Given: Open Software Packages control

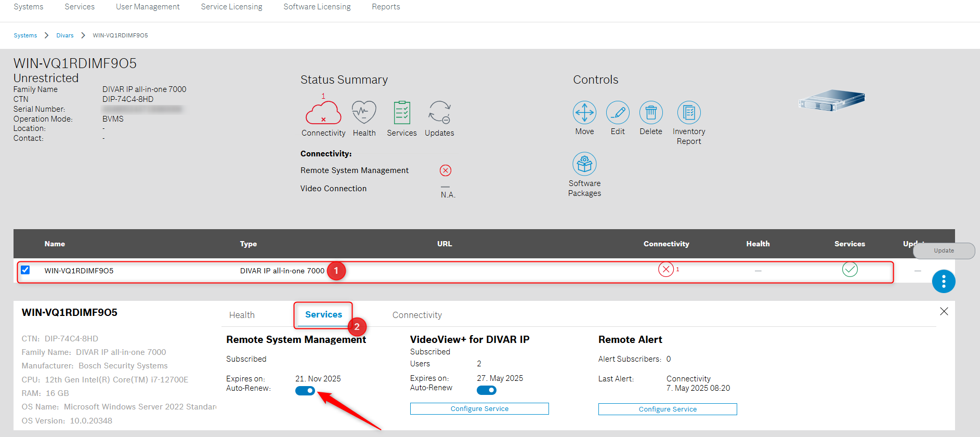Looking at the screenshot, I should pyautogui.click(x=584, y=164).
